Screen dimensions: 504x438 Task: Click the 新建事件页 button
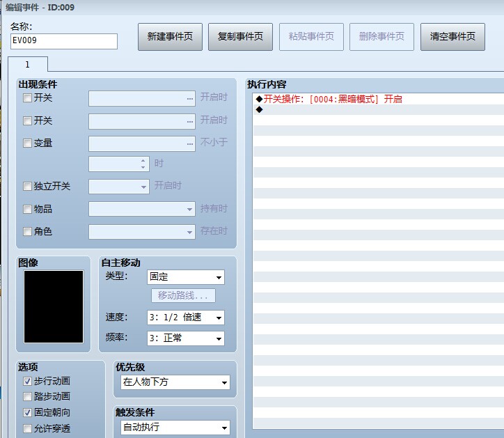click(x=170, y=37)
